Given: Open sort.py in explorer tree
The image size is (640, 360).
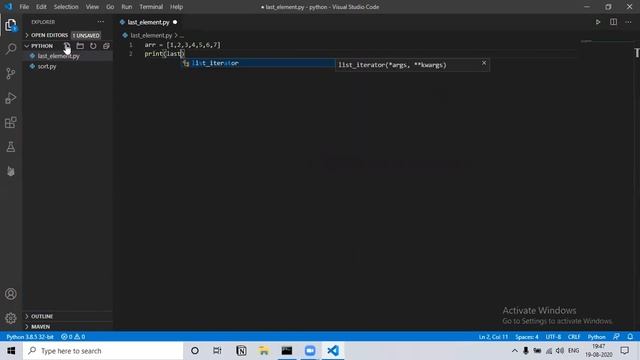Looking at the screenshot, I should pyautogui.click(x=47, y=66).
